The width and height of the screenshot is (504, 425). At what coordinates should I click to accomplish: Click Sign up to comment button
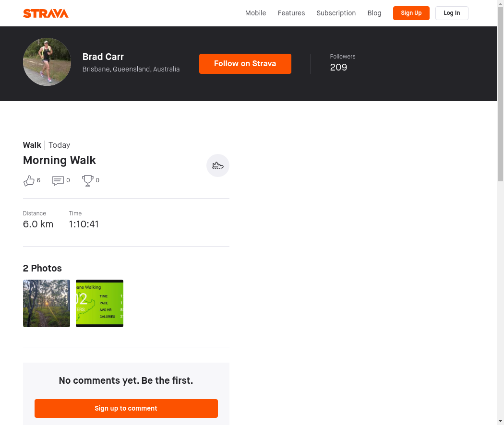[x=126, y=408]
